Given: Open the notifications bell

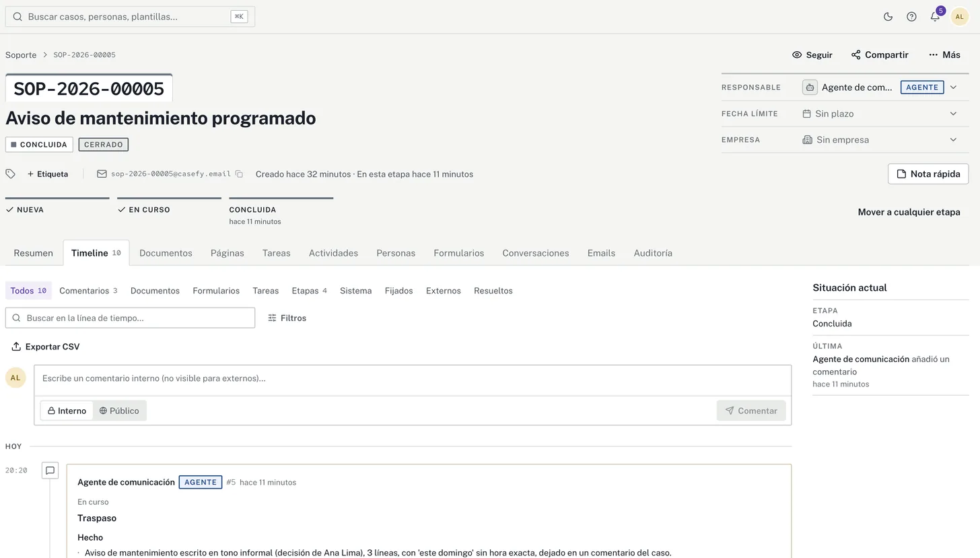Looking at the screenshot, I should pyautogui.click(x=935, y=17).
